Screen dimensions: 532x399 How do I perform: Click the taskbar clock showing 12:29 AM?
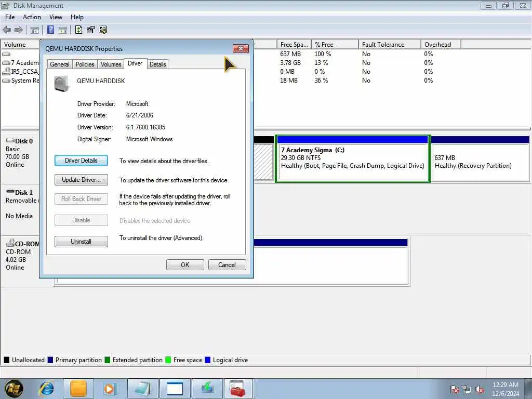click(x=506, y=389)
